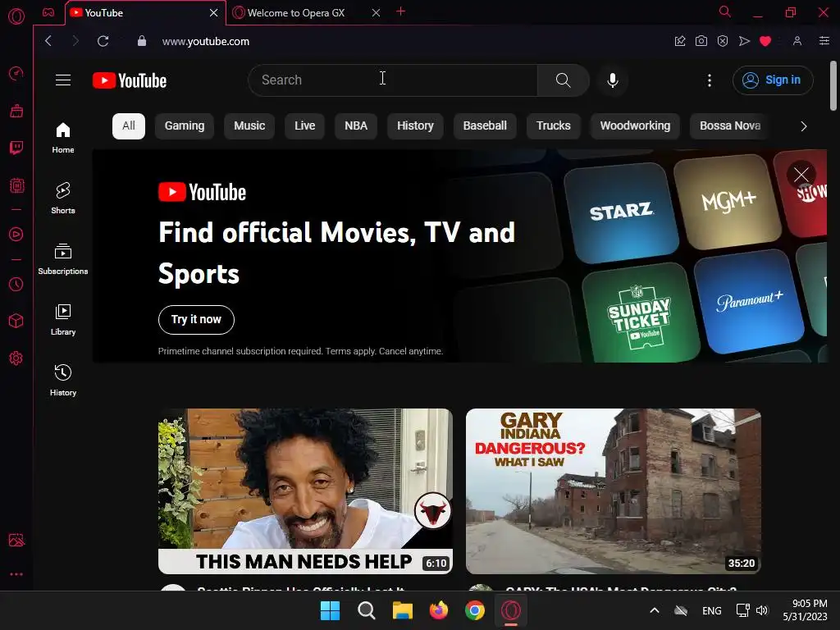Open the THIS MAN NEEDS HELP video thumbnail
Viewport: 840px width, 630px height.
[305, 491]
